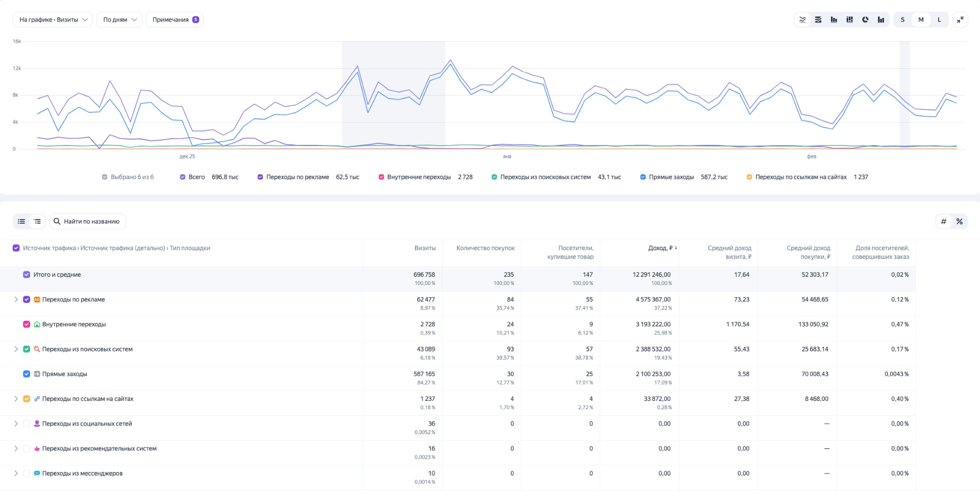
Task: Switch to the line chart view
Action: click(802, 20)
